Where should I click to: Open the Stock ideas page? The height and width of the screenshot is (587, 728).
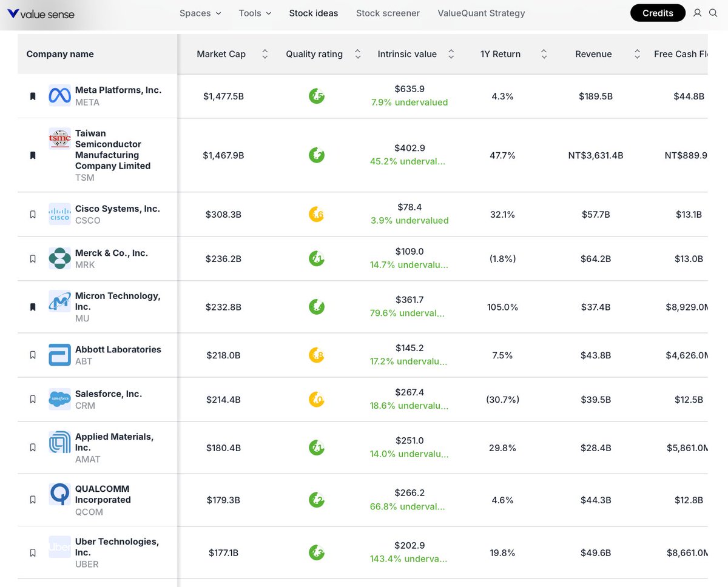pos(314,13)
